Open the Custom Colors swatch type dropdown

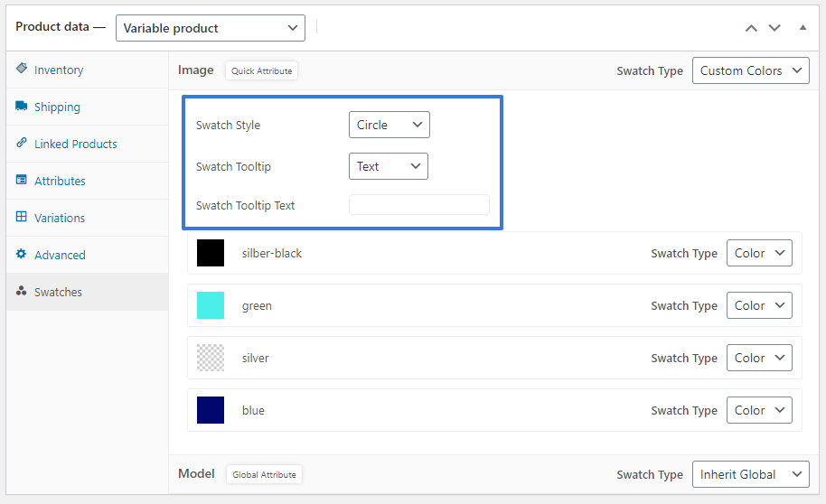point(750,70)
